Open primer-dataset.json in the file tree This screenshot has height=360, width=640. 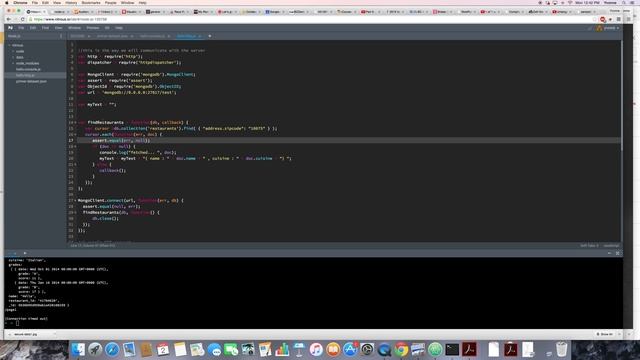31,81
